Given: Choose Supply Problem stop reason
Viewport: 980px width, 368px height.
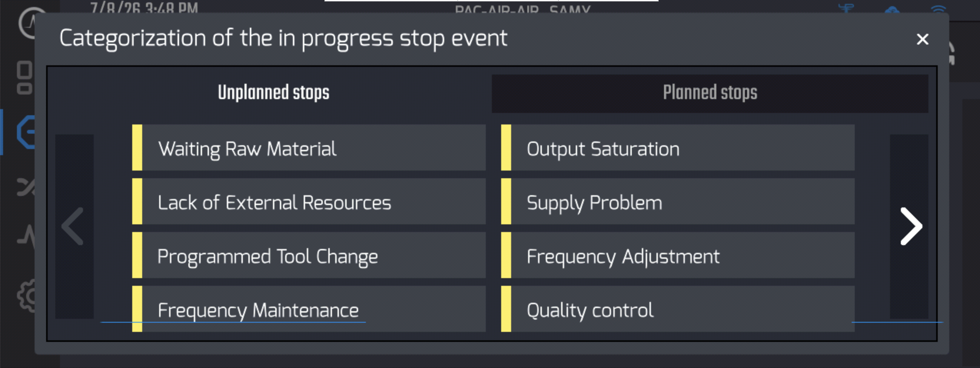Looking at the screenshot, I should (x=678, y=201).
